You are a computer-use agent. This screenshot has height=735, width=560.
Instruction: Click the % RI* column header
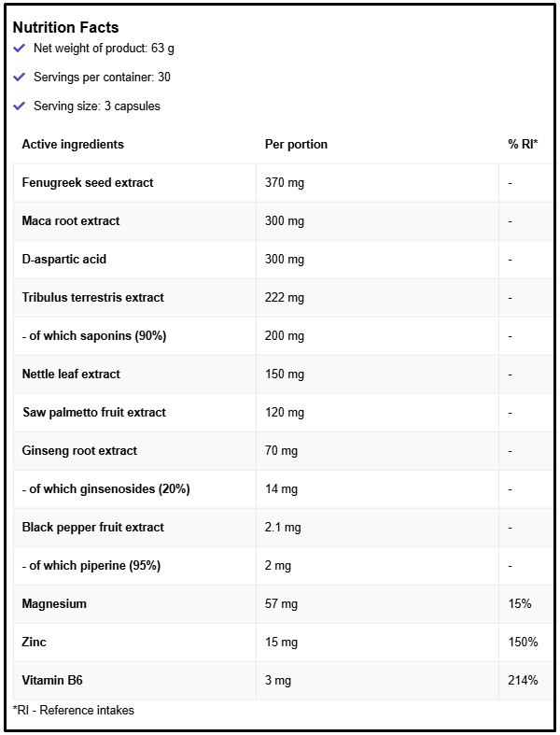tap(523, 144)
